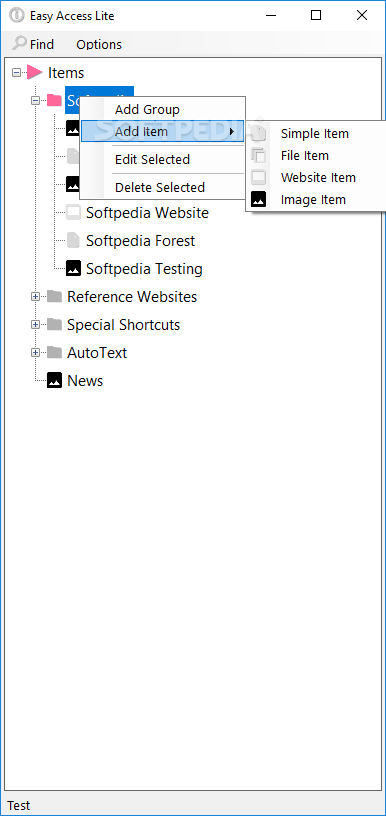Click the Test status bar text
Screen dimensions: 386x816
pyautogui.click(x=19, y=806)
